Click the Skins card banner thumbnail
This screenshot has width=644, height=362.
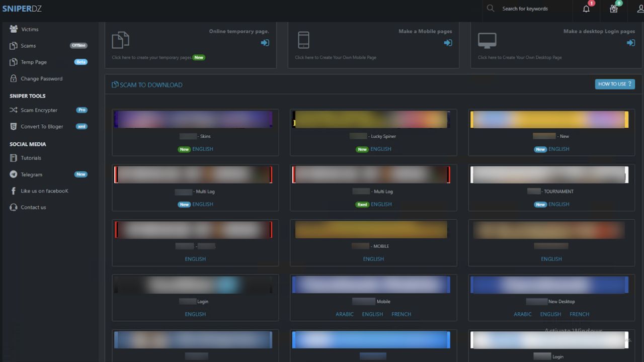pyautogui.click(x=193, y=119)
